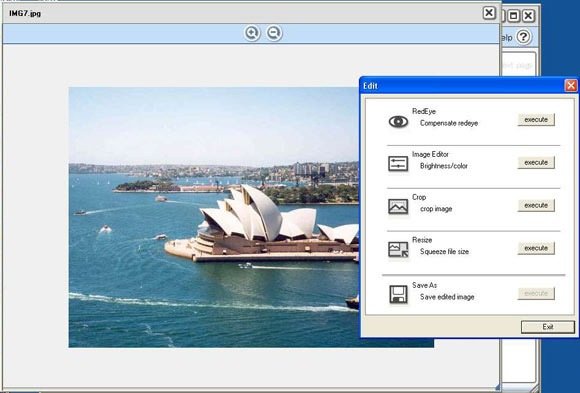Click the 'Resize' heading label

[422, 240]
